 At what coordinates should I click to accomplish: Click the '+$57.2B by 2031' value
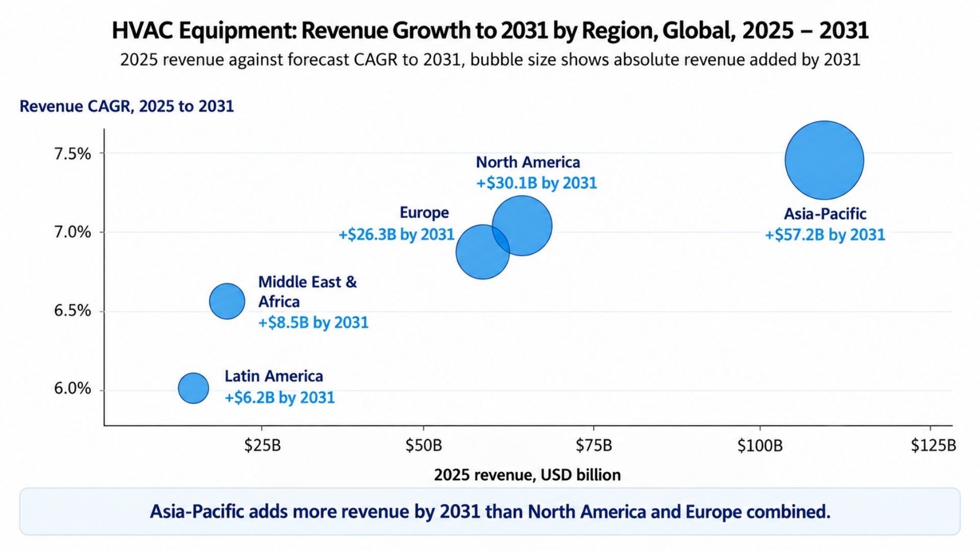point(825,235)
